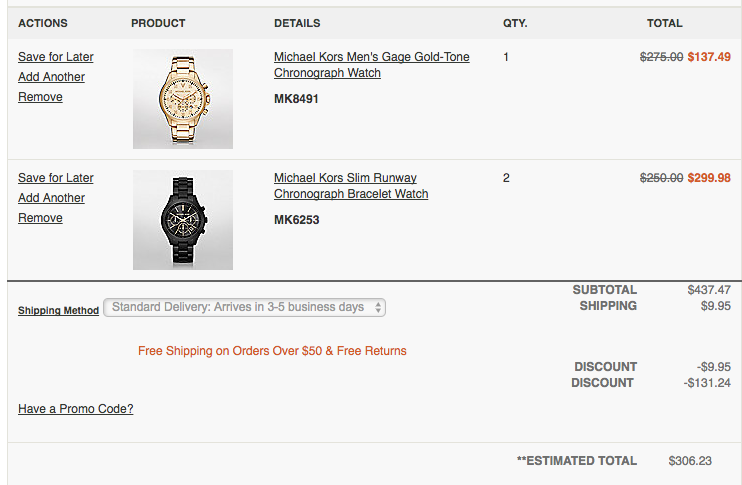Screen dimensions: 742x485
Task: Save the Slim Runway watch for later
Action: (56, 178)
